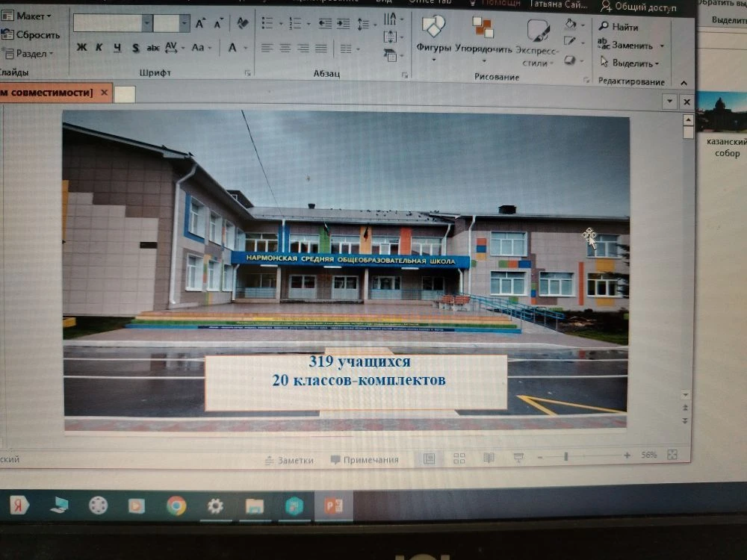Toggle underline formatting (Ч) in the ribbon

(117, 48)
